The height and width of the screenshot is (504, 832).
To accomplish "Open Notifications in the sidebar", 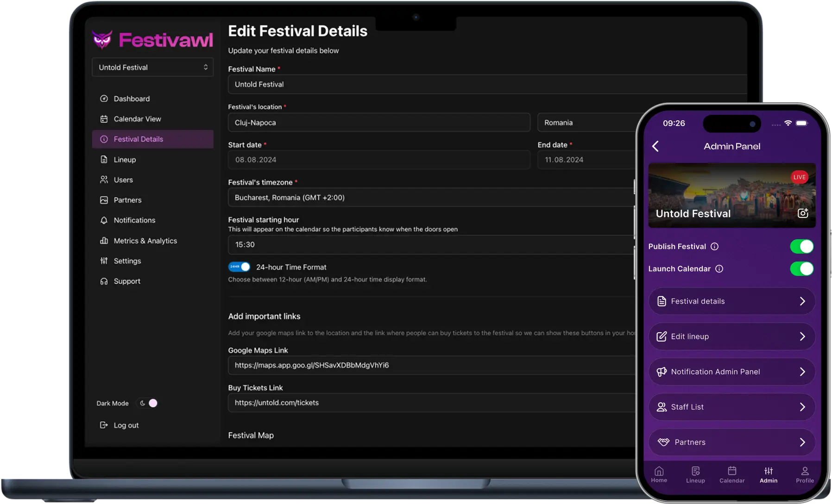I will pos(153,220).
